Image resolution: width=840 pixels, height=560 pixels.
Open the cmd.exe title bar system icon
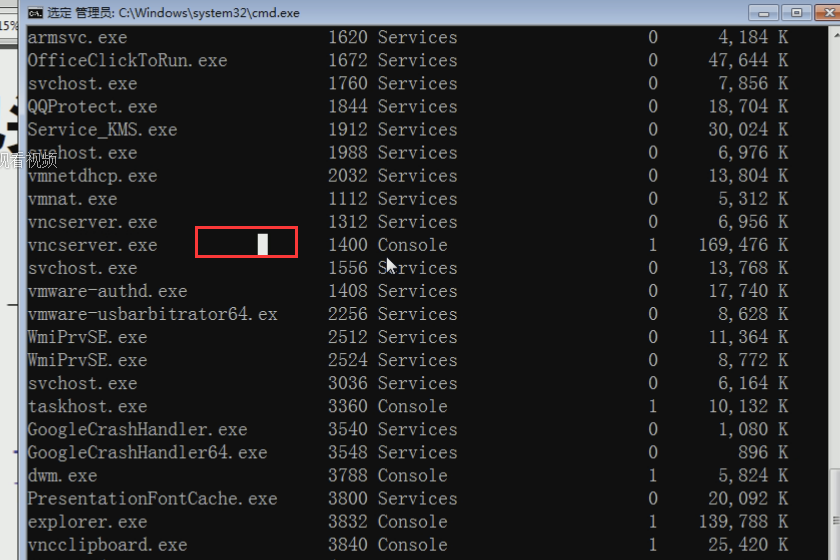coord(35,12)
